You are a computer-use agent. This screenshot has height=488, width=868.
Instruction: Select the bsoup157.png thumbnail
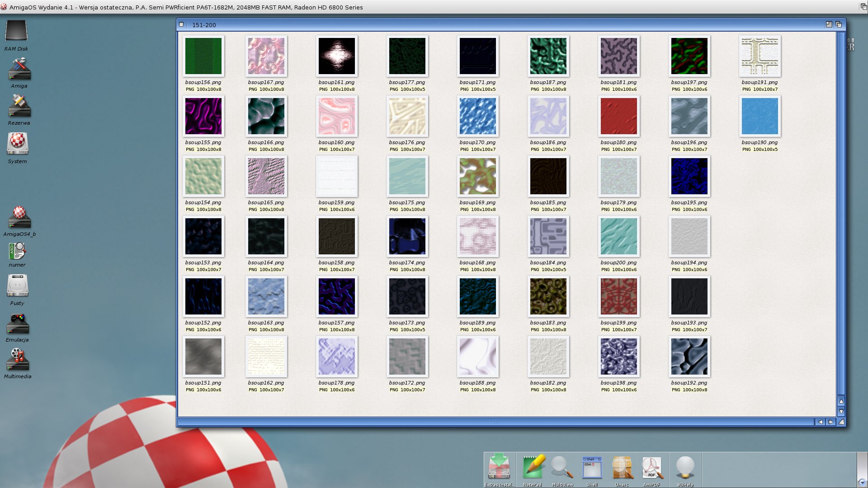coord(337,296)
